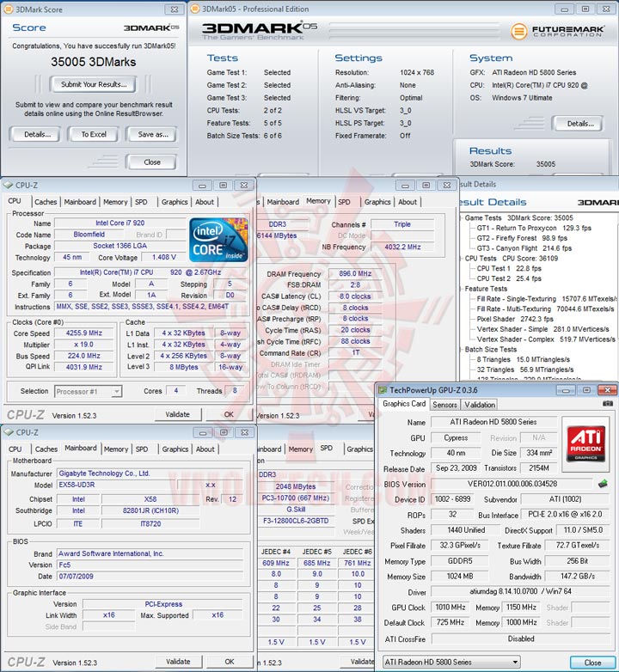
Task: Click the Close button in GPU-Z
Action: tap(592, 663)
